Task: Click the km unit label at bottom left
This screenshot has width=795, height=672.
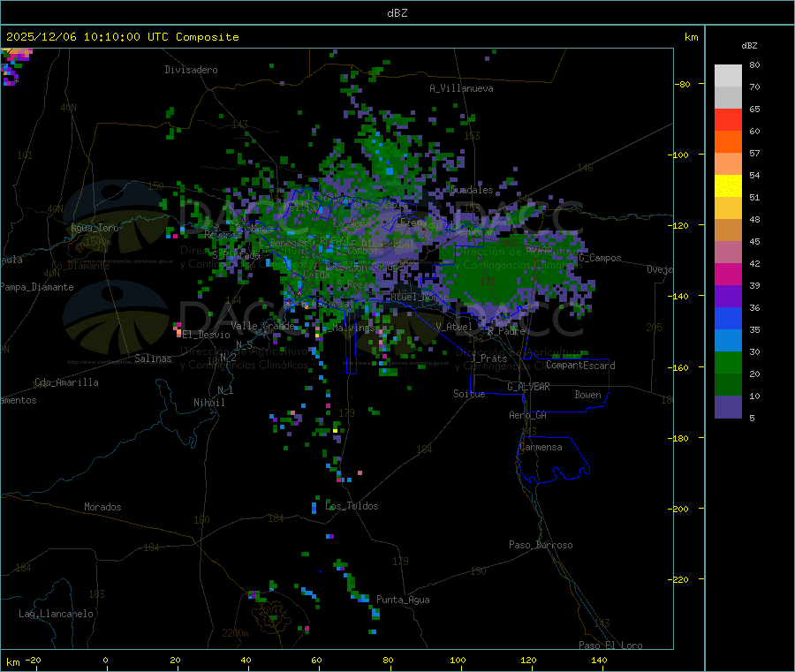Action: [12, 662]
